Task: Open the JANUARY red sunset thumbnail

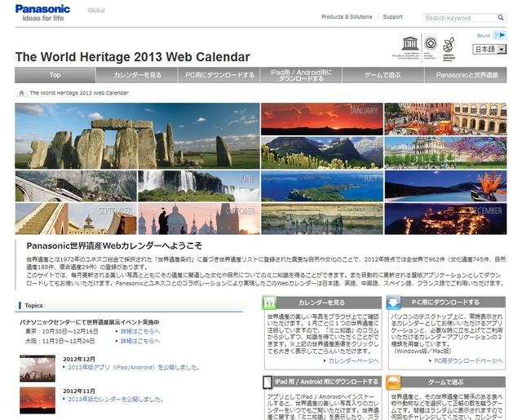Action: tap(322, 119)
